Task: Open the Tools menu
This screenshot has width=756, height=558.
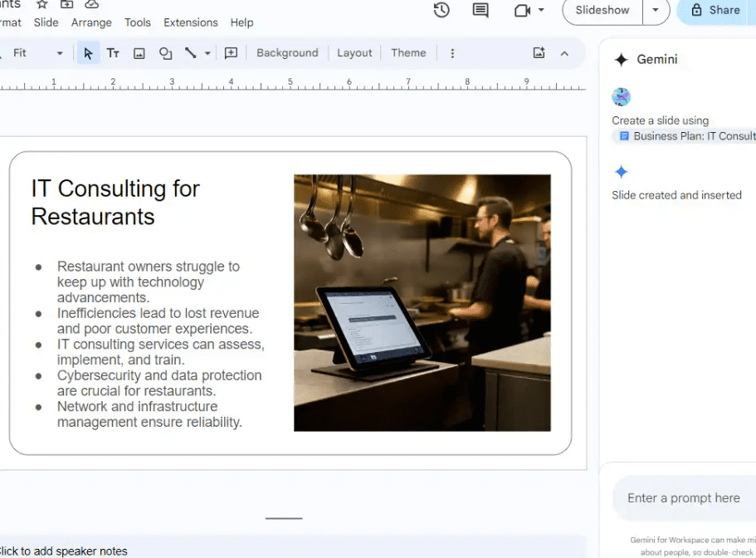Action: (x=138, y=22)
